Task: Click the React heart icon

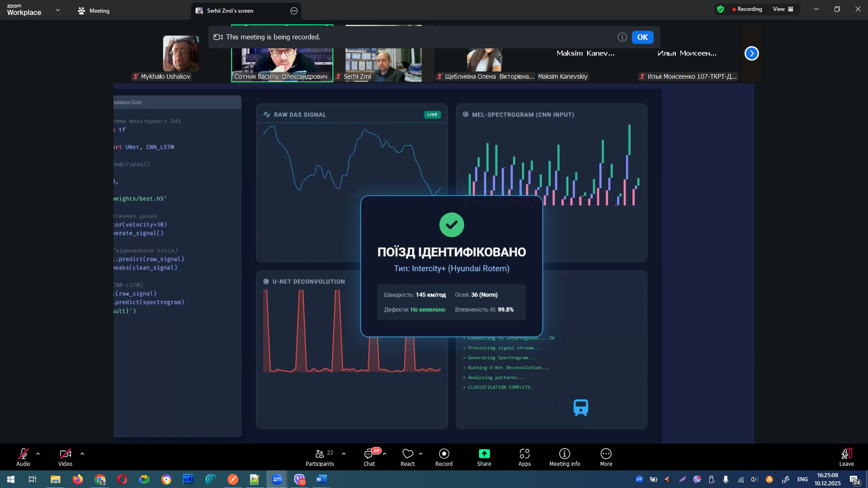Action: tap(408, 457)
